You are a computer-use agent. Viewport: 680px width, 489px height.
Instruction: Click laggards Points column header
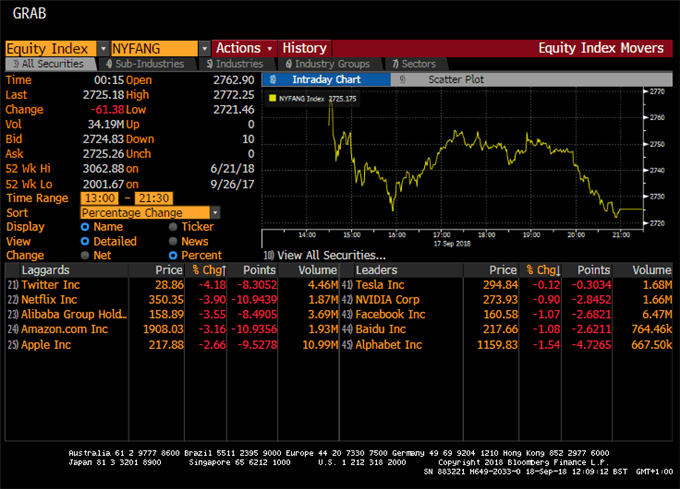[259, 270]
